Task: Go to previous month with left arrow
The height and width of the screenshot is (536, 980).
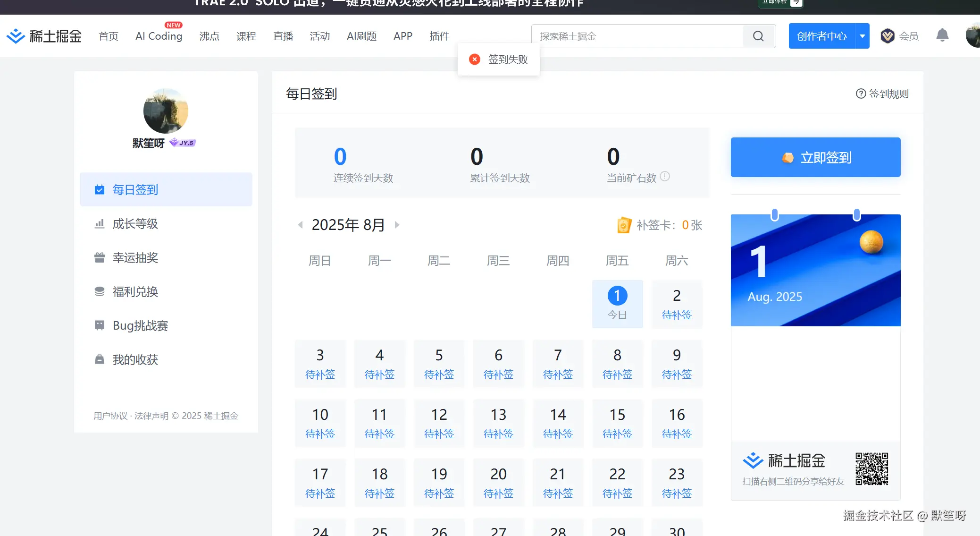Action: 301,225
